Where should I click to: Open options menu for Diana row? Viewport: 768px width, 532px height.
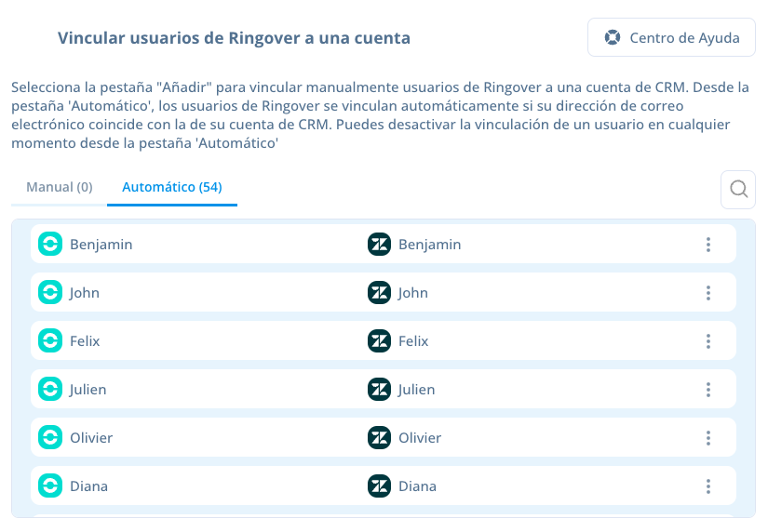(x=708, y=486)
